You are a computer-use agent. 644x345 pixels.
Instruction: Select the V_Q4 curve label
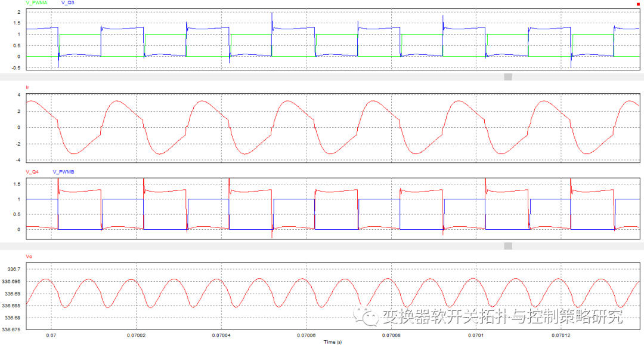click(32, 172)
